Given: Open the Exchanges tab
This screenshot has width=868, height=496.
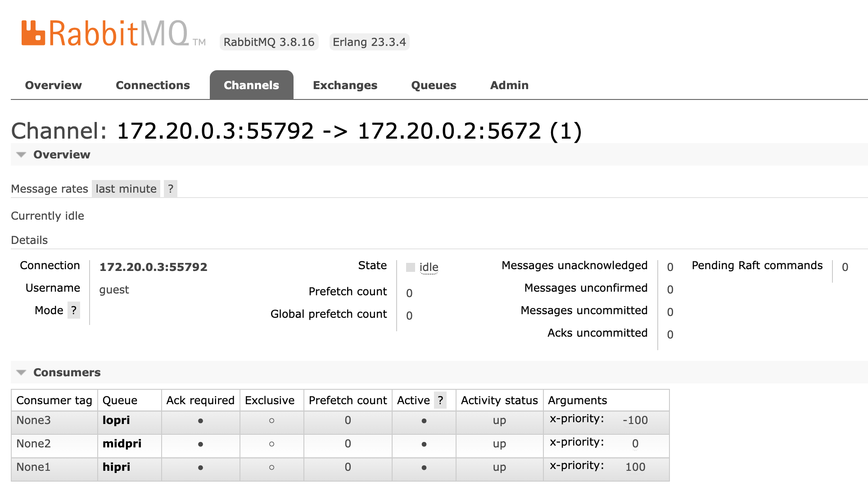Looking at the screenshot, I should [x=345, y=85].
